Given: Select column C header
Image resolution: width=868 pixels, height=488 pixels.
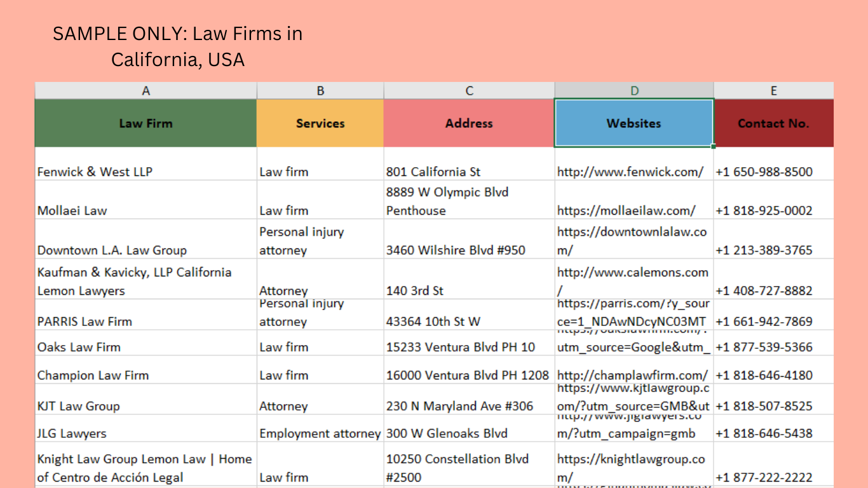Looking at the screenshot, I should click(x=469, y=90).
